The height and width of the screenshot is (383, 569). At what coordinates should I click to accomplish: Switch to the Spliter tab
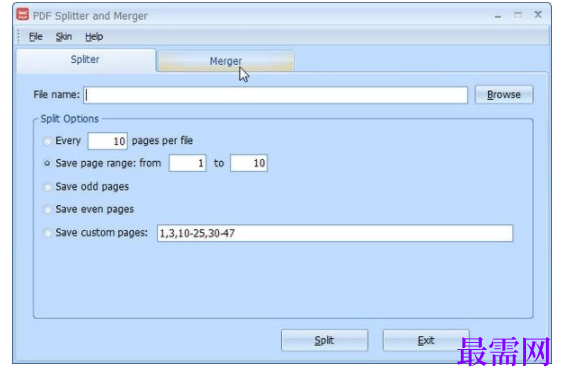coord(85,60)
